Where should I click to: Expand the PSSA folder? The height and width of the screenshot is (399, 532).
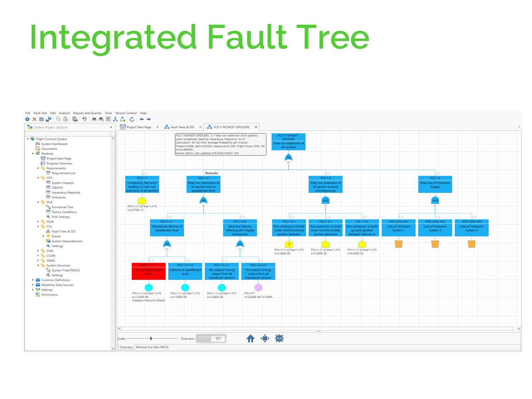pyautogui.click(x=38, y=222)
